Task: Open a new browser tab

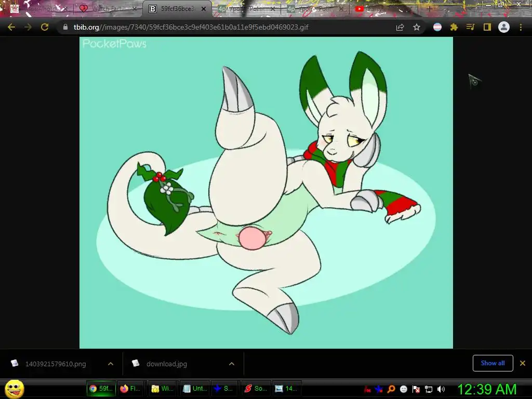Action: point(429,9)
